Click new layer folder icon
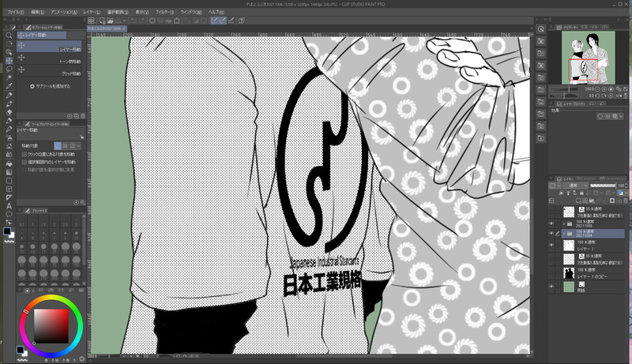This screenshot has height=364, width=632. 591,201
